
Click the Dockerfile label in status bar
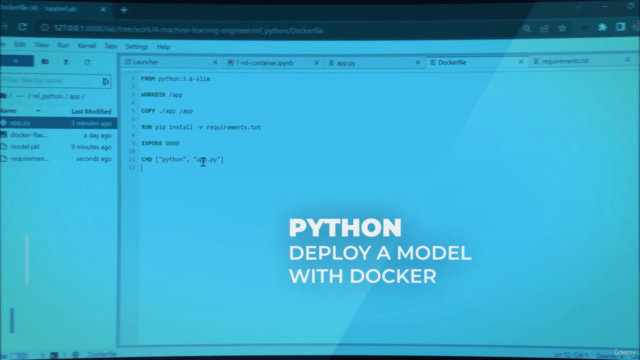(x=102, y=354)
